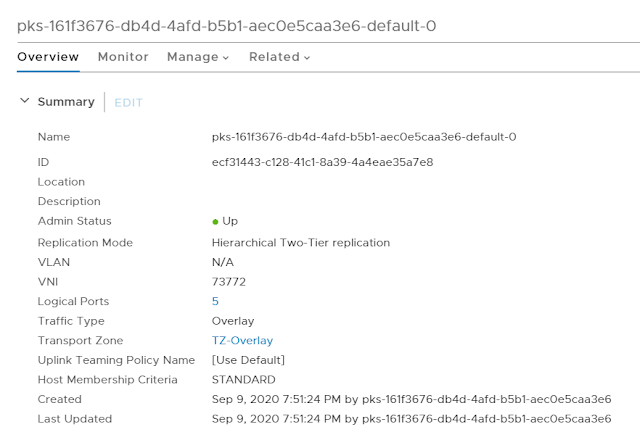Open the Related dropdown menu
The width and height of the screenshot is (640, 440).
click(279, 57)
